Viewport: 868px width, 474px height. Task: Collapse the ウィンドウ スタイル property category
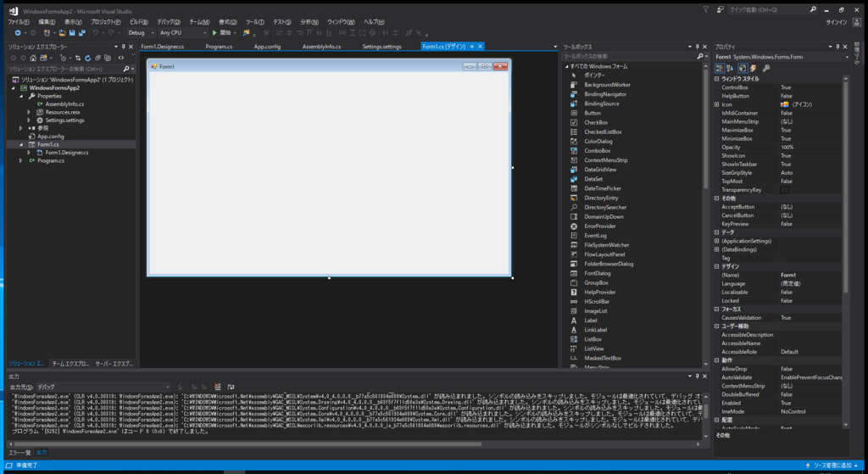(x=717, y=79)
